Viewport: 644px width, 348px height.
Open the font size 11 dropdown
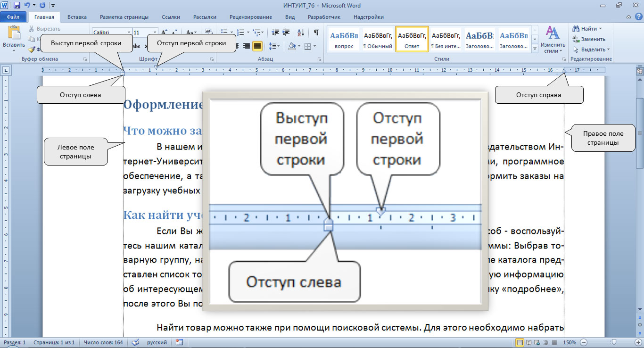tap(155, 33)
